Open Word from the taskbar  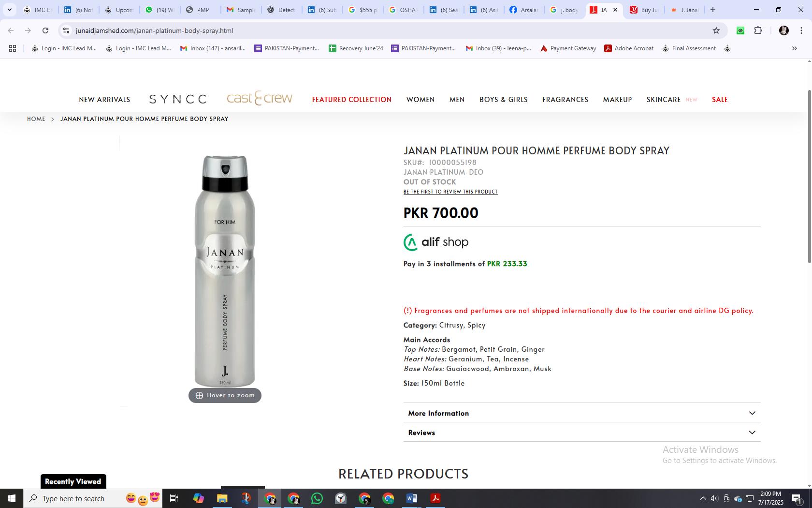pos(412,498)
